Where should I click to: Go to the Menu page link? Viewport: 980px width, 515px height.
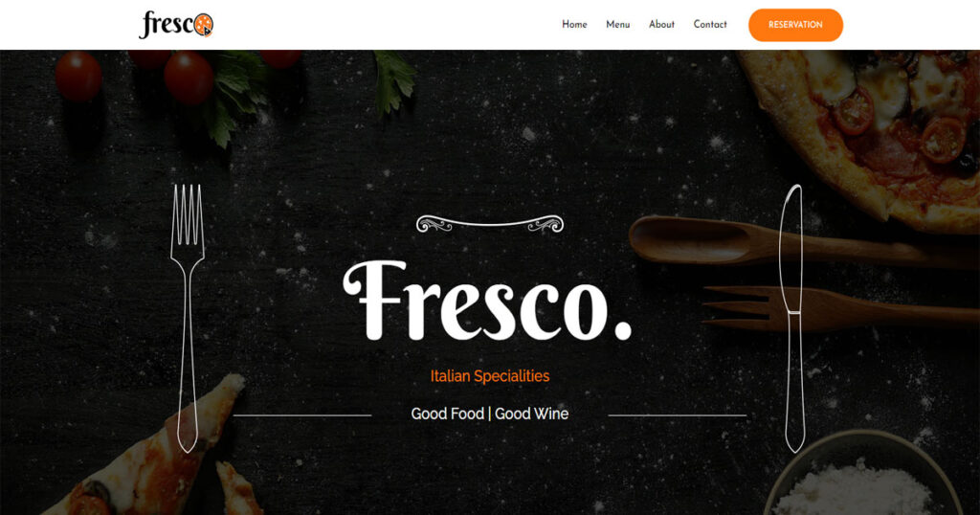coord(617,24)
